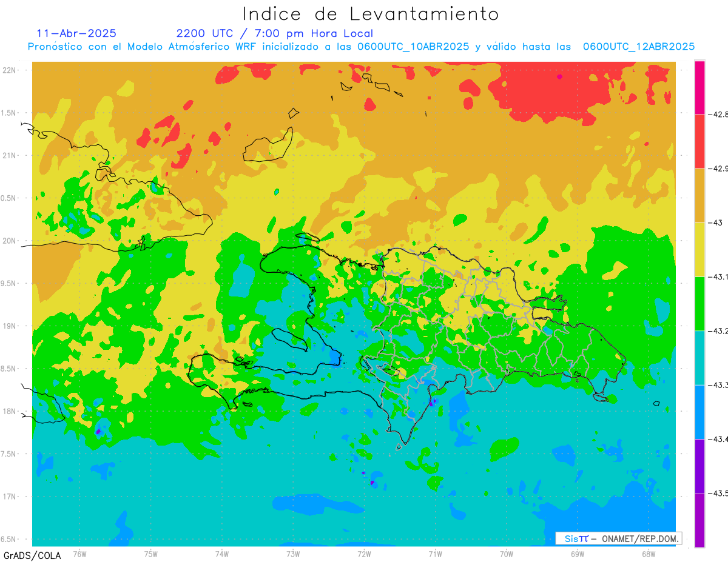Viewport: 728px width, 562px height.
Task: Click the '8.5N' latitude tick label
Action: 8,369
